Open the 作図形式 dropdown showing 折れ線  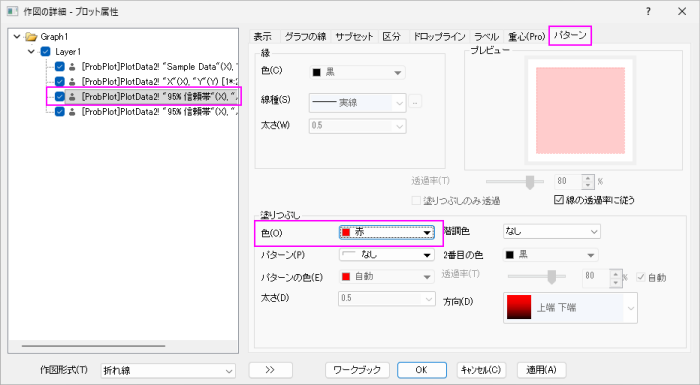coord(168,370)
